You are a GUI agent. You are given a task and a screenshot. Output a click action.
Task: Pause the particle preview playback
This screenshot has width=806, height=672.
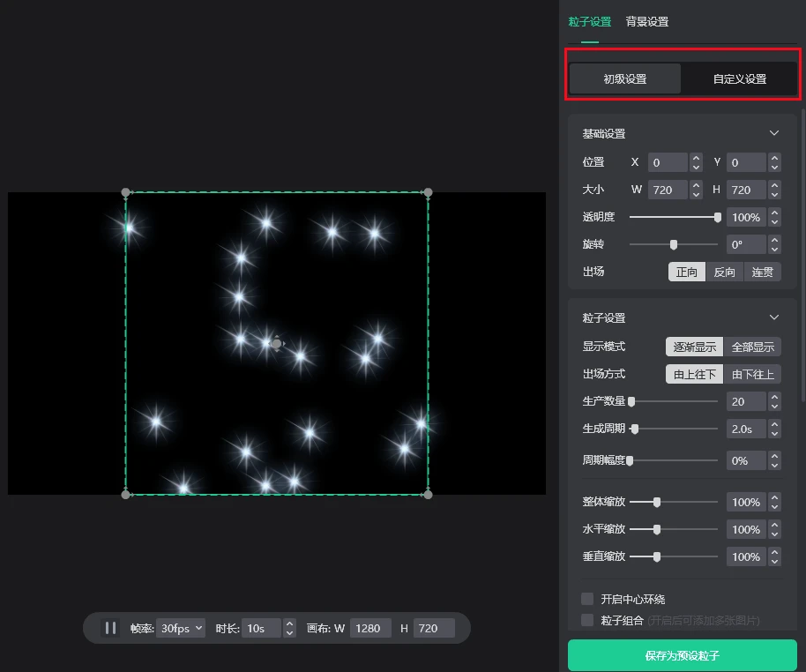110,628
